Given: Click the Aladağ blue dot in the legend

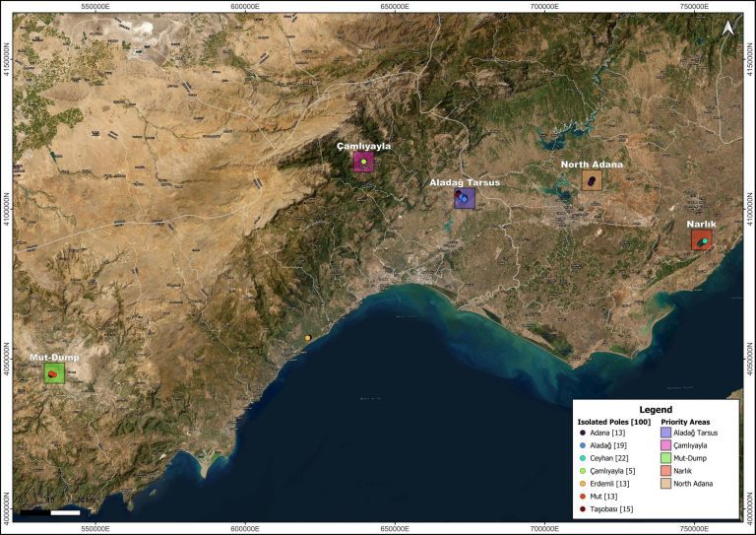Looking at the screenshot, I should (583, 445).
